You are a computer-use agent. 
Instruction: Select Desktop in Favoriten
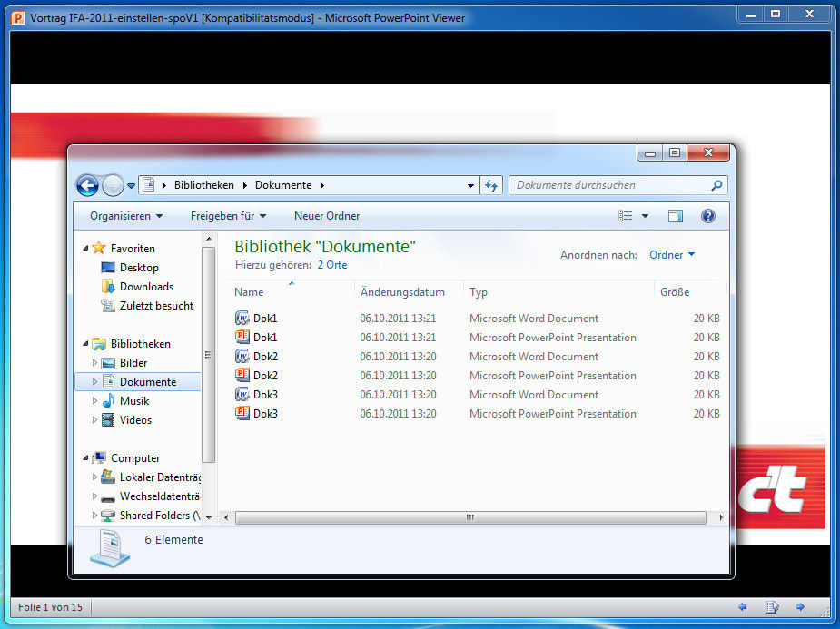coord(139,268)
